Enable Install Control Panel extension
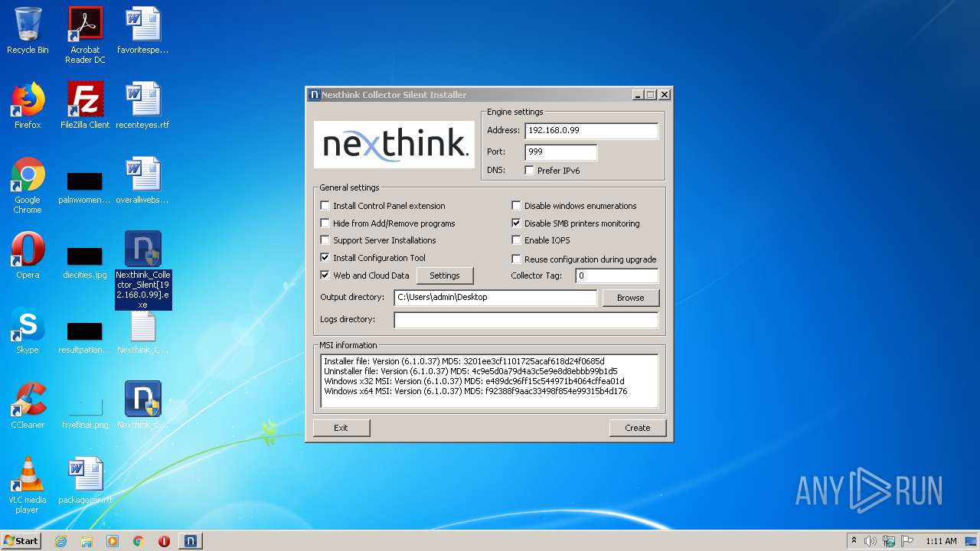Image resolution: width=980 pixels, height=551 pixels. tap(325, 206)
